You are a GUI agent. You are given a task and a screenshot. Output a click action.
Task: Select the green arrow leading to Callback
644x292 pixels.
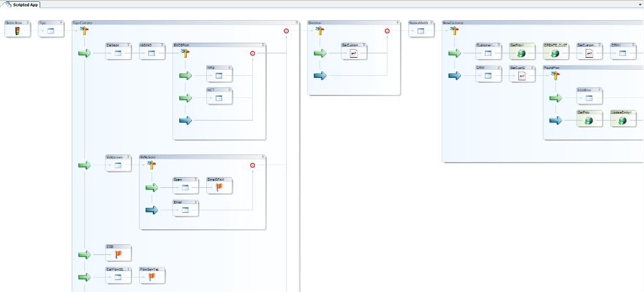coord(84,53)
